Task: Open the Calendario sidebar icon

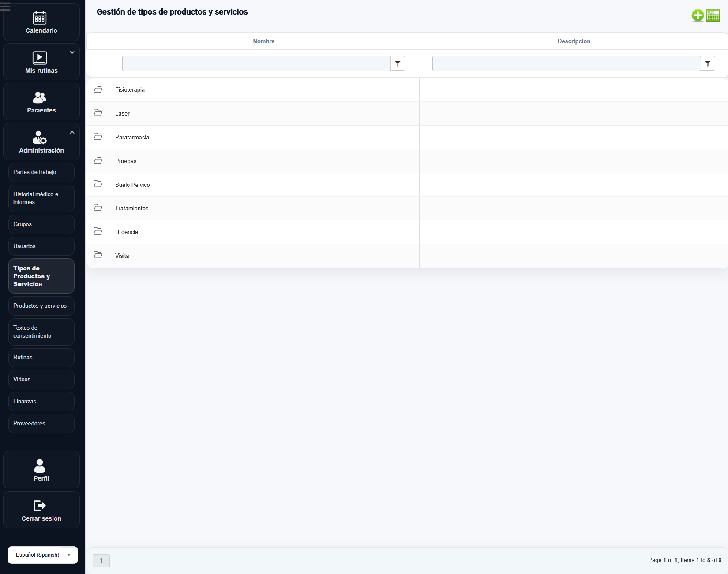Action: pos(40,18)
